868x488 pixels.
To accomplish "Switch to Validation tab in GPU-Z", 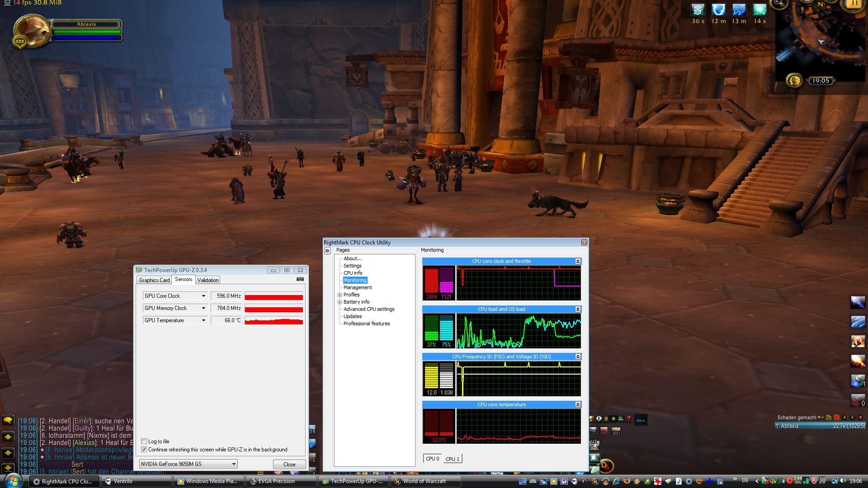I will tap(208, 280).
